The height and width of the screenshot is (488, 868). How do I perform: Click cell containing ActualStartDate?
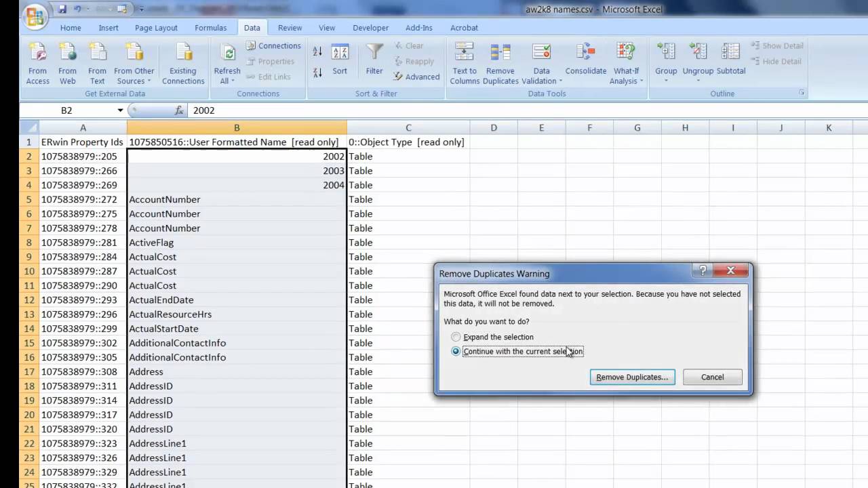[x=237, y=329]
